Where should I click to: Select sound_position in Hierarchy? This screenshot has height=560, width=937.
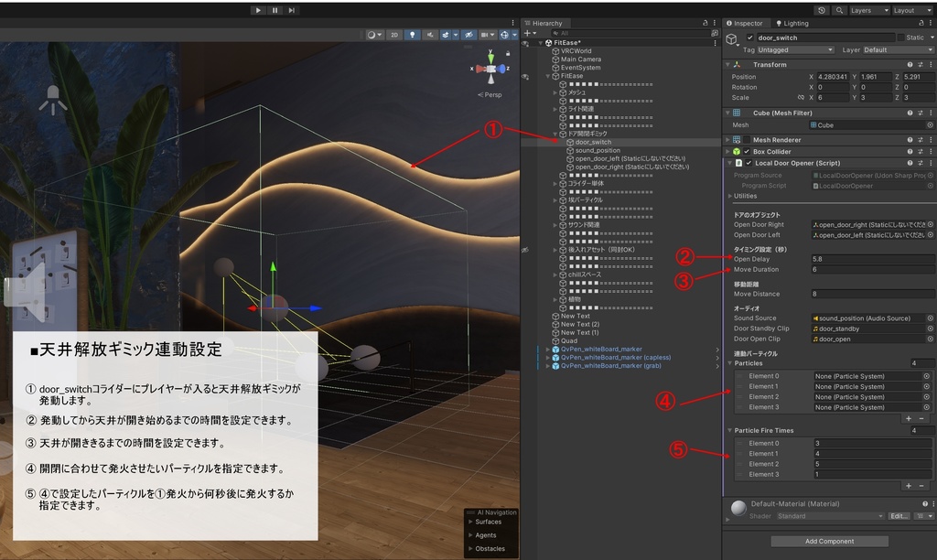click(597, 151)
